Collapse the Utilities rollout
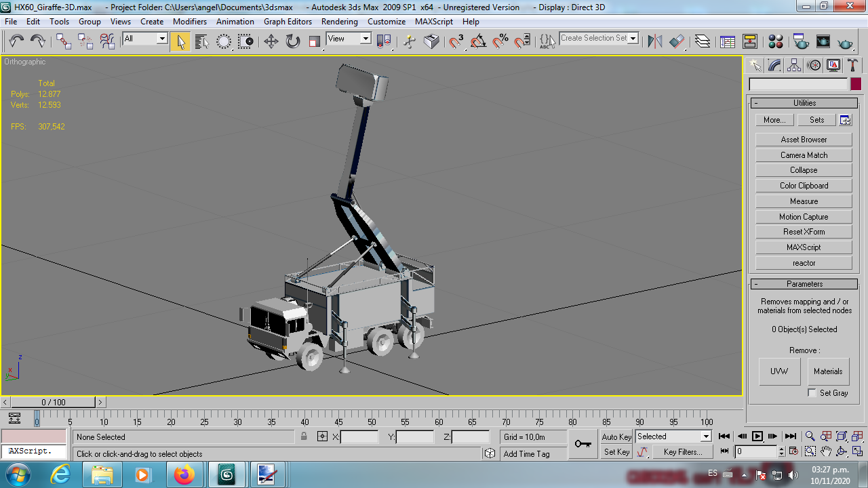 coord(804,103)
